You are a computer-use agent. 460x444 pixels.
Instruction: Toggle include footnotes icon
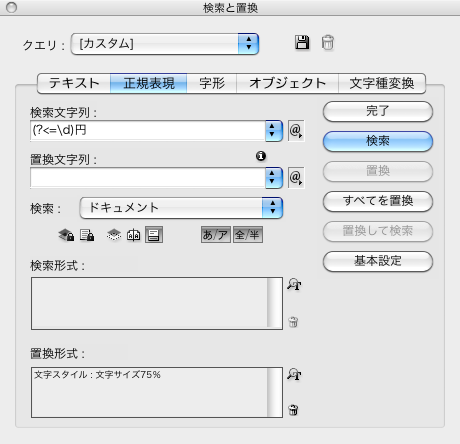tap(154, 235)
